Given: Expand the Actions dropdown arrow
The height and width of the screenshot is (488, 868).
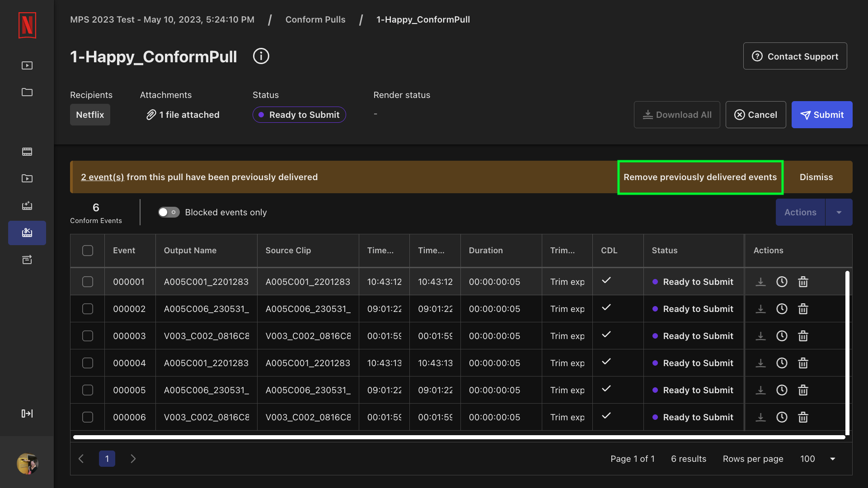Looking at the screenshot, I should click(839, 212).
